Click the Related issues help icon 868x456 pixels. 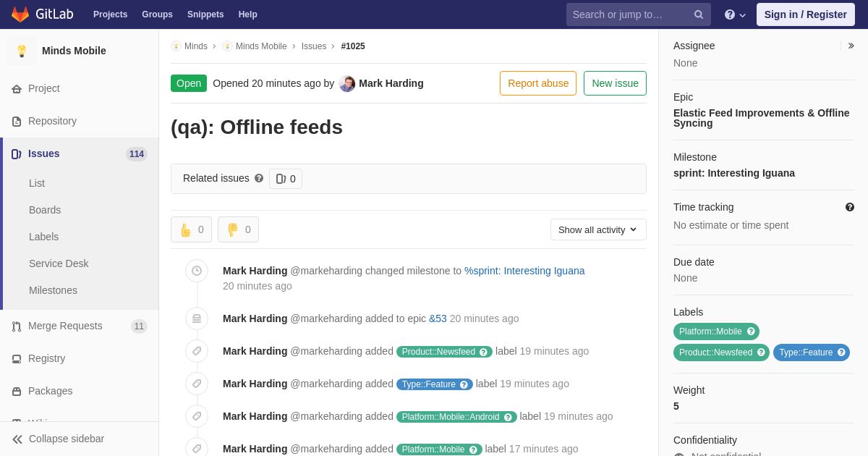pyautogui.click(x=259, y=178)
